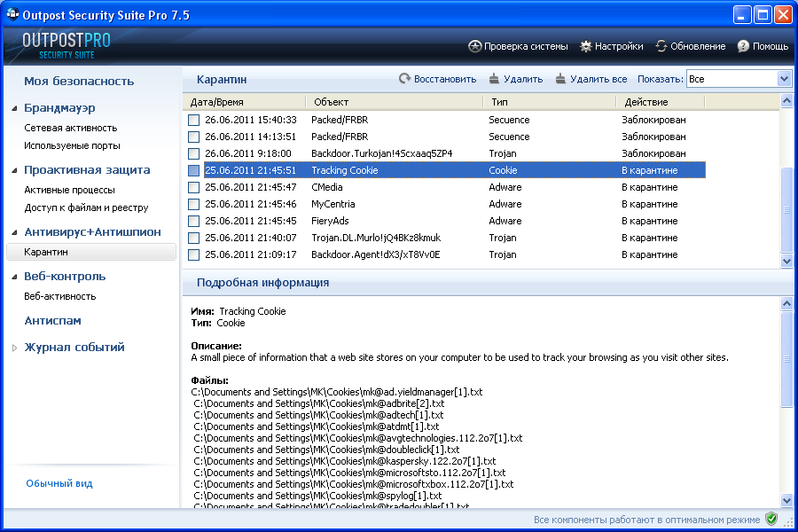Click the green shield status icon
This screenshot has height=532, width=798.
(x=771, y=520)
